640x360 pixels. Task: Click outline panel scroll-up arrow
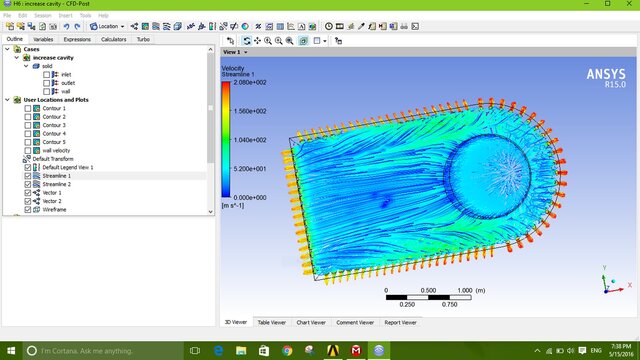[211, 49]
